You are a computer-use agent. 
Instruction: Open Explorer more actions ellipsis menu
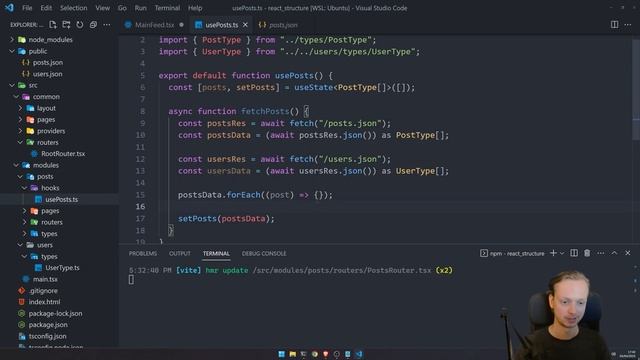point(107,25)
